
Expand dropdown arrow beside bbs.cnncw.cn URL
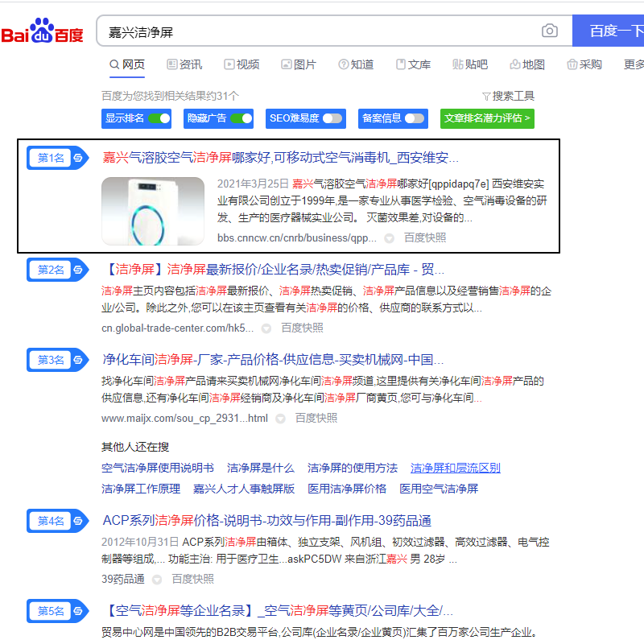(389, 238)
